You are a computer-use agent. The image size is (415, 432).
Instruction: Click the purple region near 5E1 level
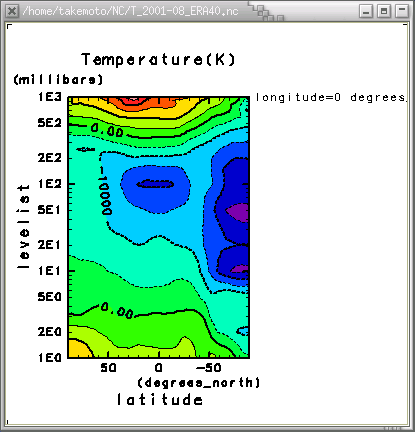238,212
